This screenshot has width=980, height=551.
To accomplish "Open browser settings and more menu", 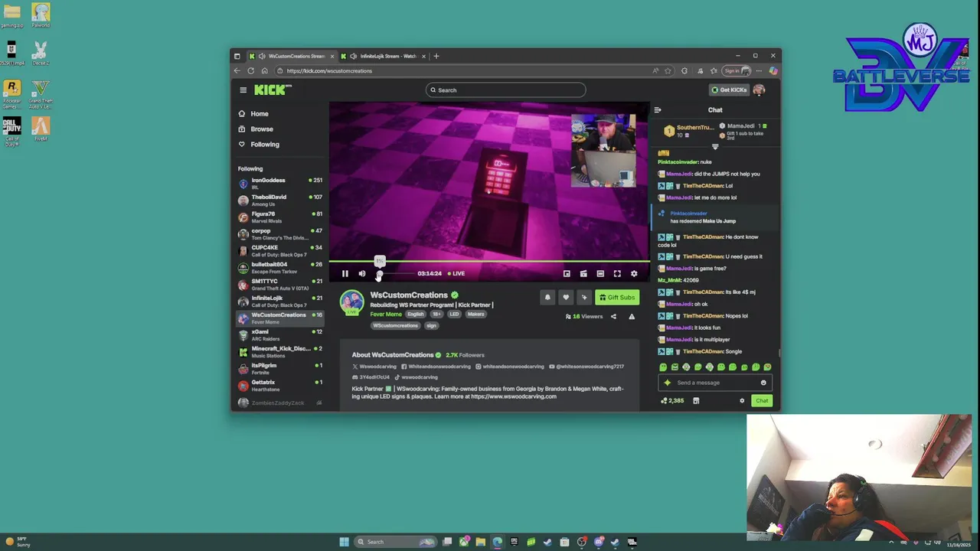I will pyautogui.click(x=759, y=71).
